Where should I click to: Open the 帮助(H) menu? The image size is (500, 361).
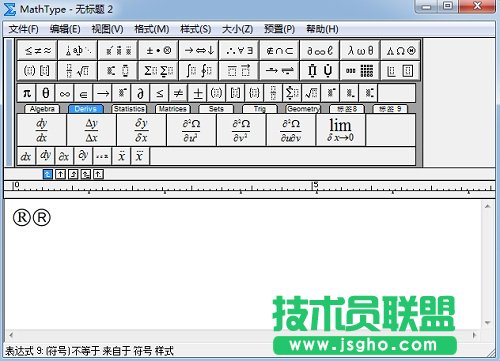322,29
